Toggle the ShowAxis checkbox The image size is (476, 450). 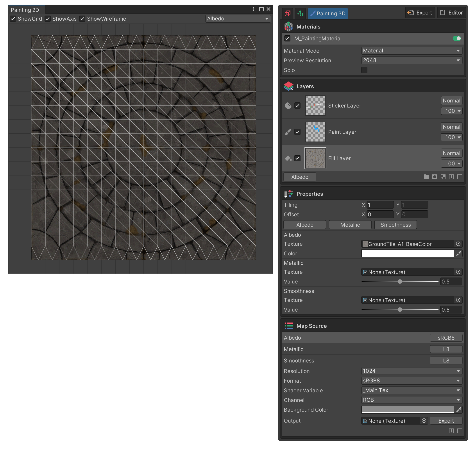click(47, 19)
